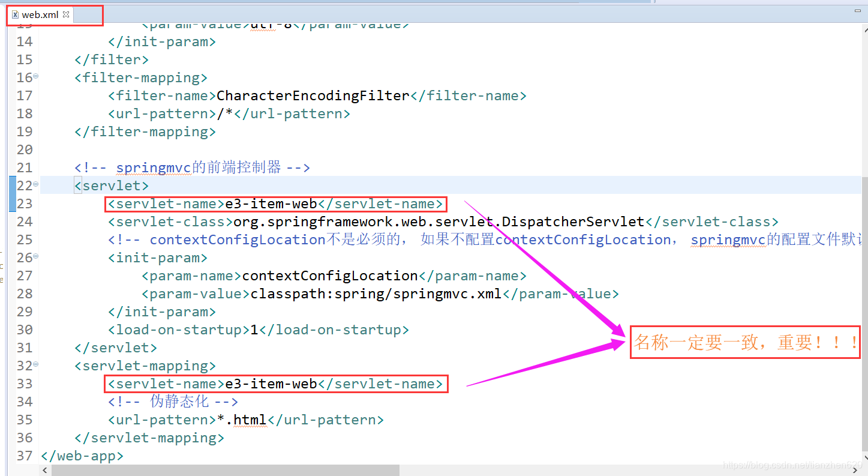Click the closing </filter> tag on line 15
The width and height of the screenshot is (868, 476).
112,59
